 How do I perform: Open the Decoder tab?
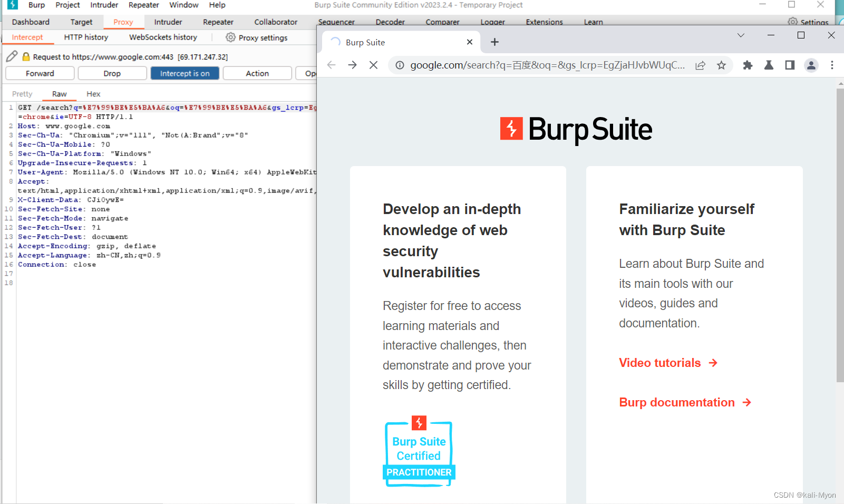tap(390, 22)
